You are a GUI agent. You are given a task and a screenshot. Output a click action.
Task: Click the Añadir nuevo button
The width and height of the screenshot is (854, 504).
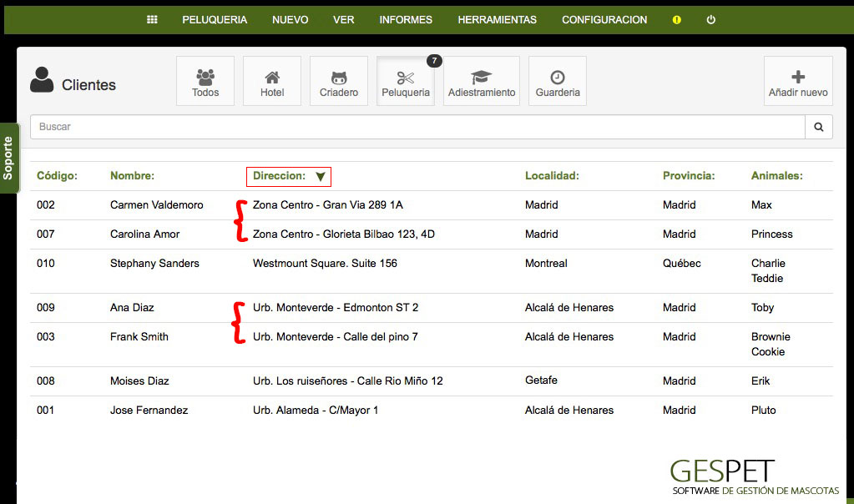[797, 80]
